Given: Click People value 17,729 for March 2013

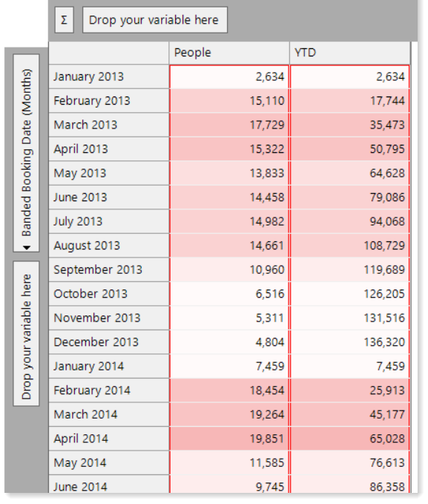Looking at the screenshot, I should [x=229, y=125].
